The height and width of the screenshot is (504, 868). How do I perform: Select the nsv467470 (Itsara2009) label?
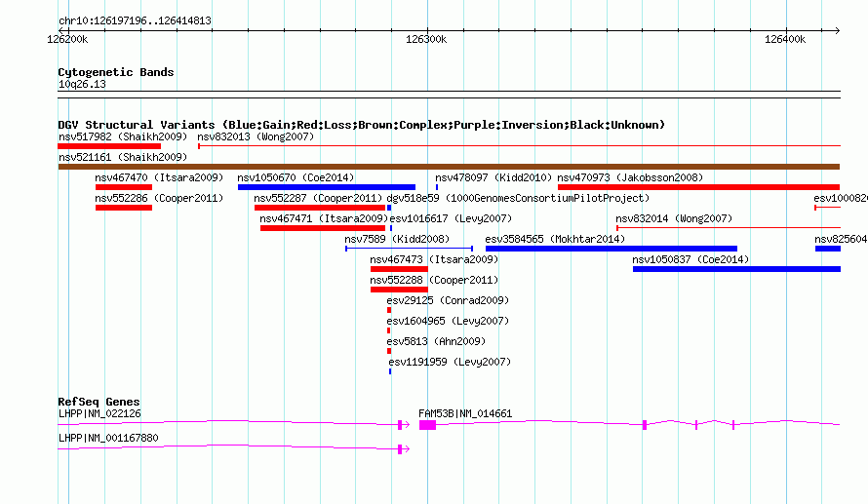click(159, 177)
